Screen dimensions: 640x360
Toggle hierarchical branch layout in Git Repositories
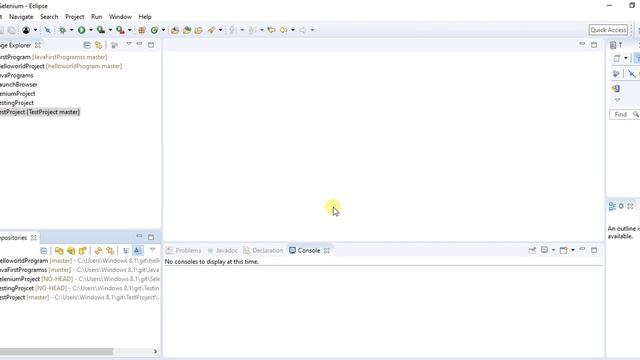pos(126,251)
